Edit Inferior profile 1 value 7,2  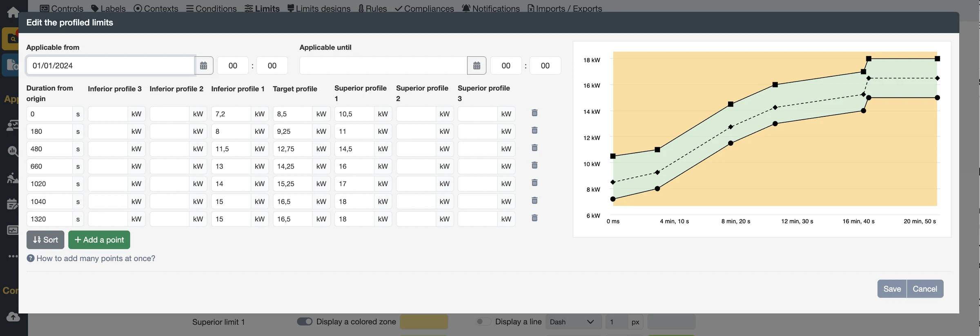(231, 114)
